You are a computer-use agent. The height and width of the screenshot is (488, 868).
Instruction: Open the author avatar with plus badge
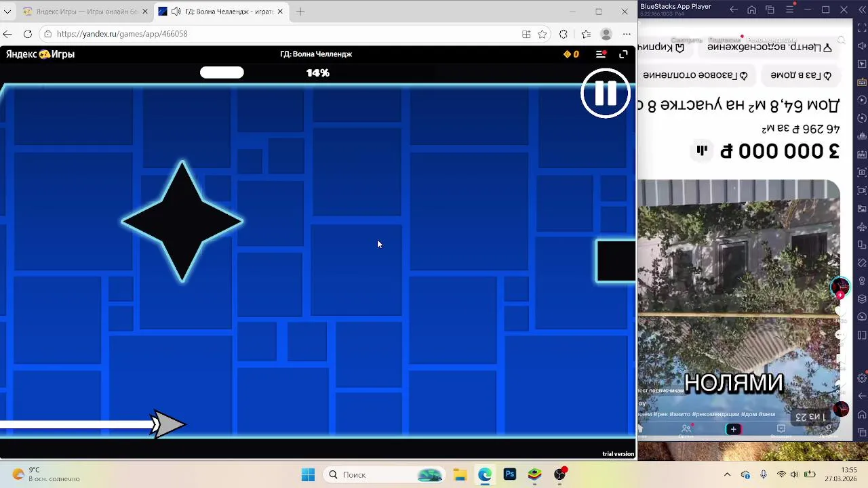tap(840, 287)
